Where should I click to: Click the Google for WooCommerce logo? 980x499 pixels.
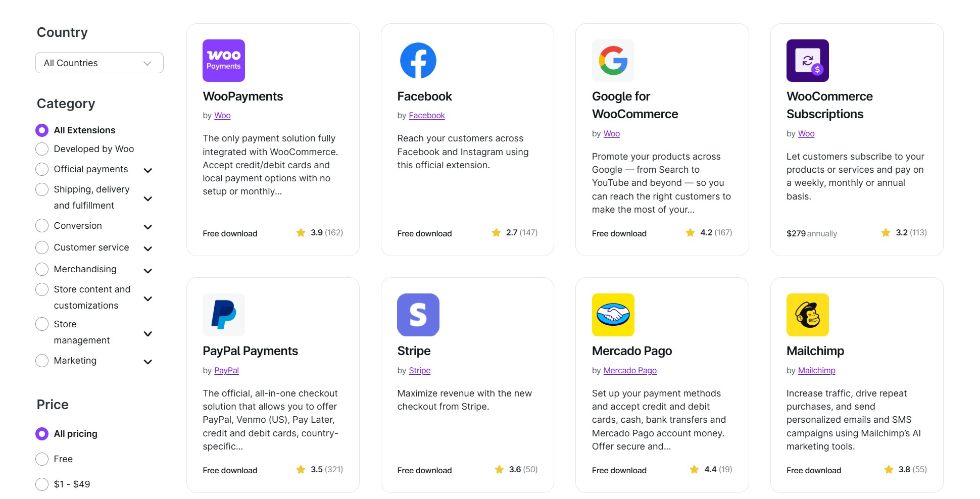coord(613,61)
